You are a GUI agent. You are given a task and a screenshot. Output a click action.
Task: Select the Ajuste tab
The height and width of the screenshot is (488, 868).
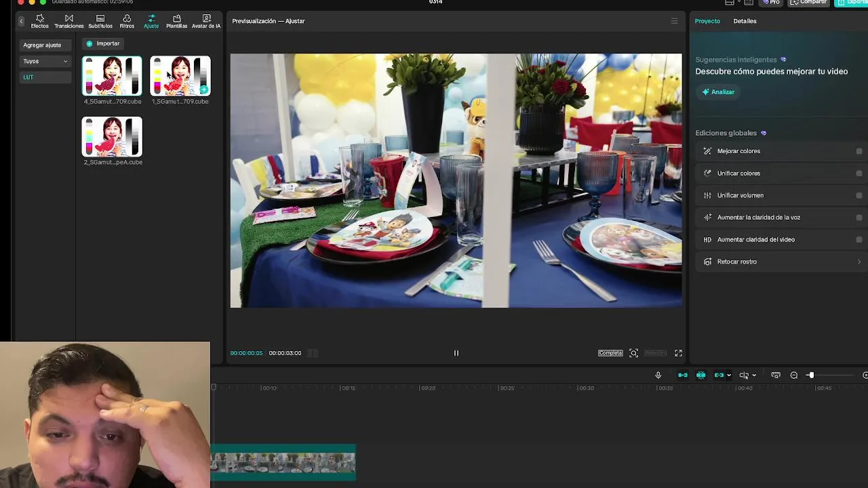coord(151,21)
